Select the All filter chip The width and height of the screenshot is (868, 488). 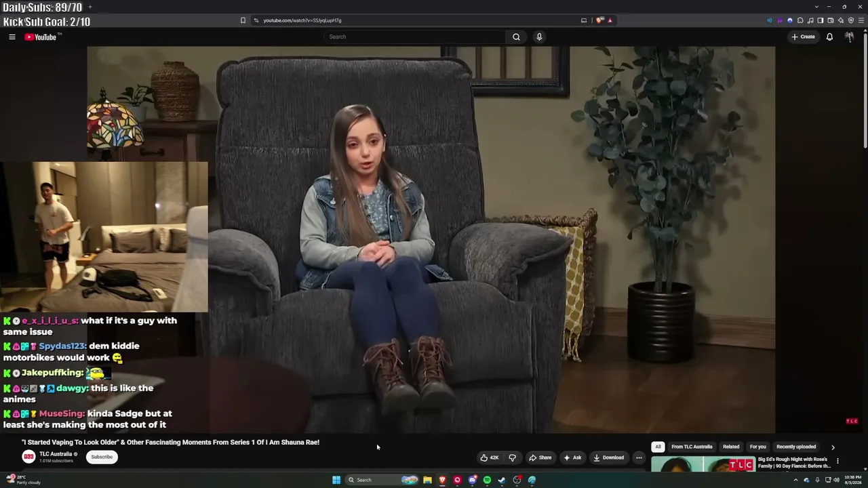tap(658, 447)
